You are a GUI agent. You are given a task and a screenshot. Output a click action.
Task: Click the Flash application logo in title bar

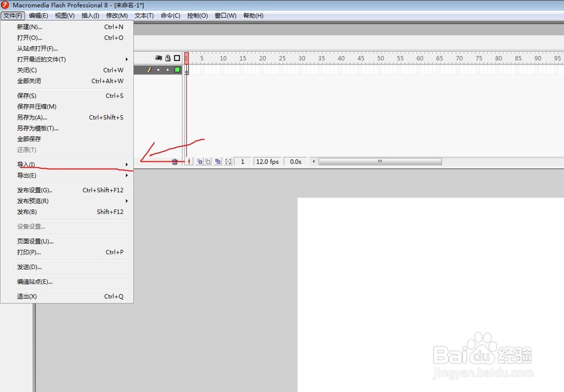coord(5,5)
